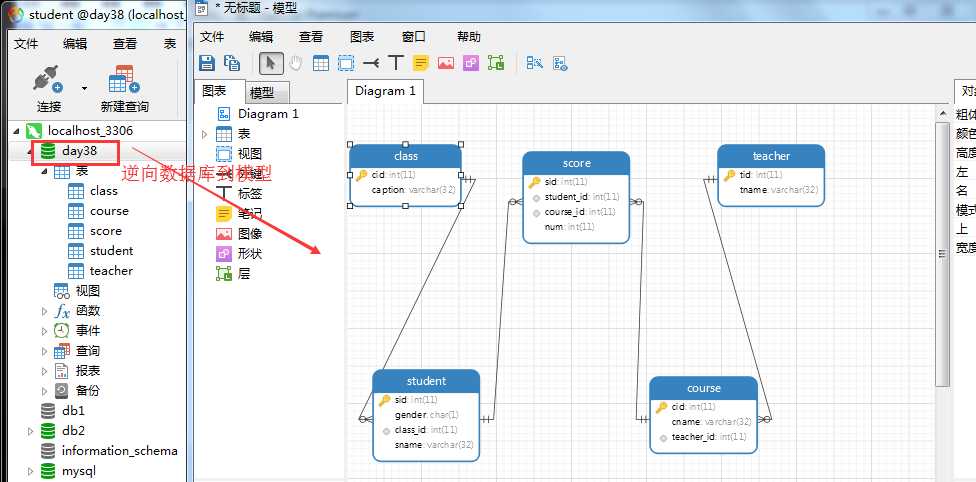
Task: Expand the 事件 events node
Action: pos(44,331)
